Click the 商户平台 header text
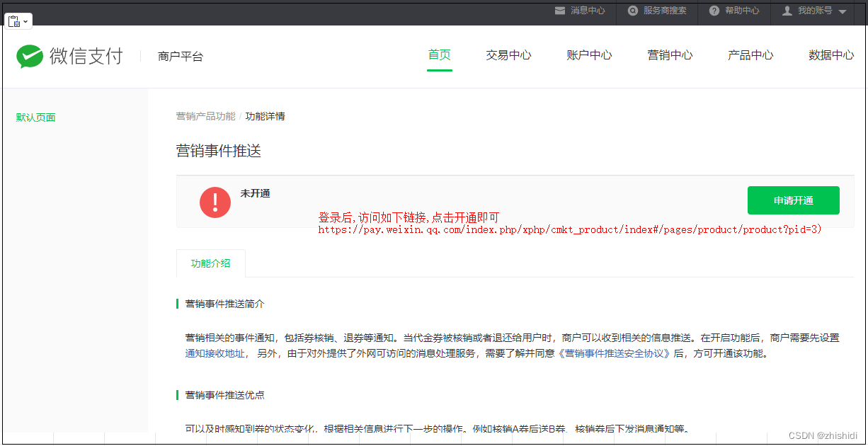 coord(181,57)
